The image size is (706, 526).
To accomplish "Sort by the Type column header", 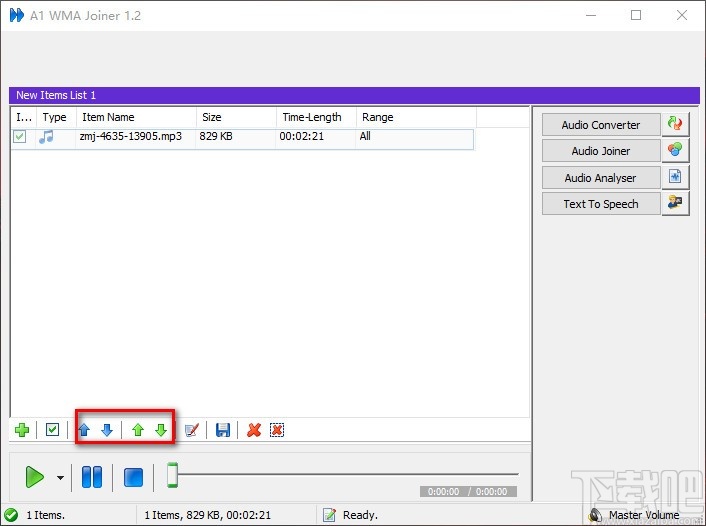I will pyautogui.click(x=56, y=117).
